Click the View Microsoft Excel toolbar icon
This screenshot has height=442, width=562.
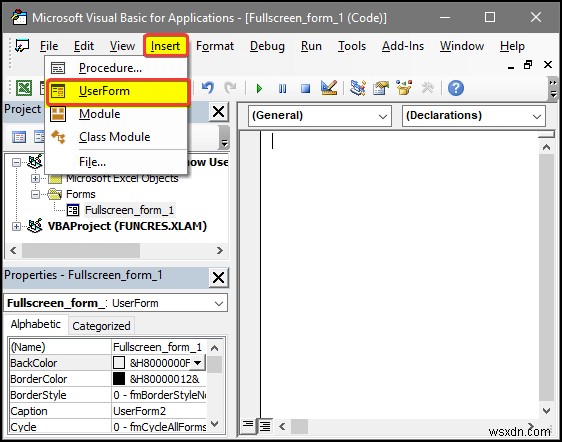(x=24, y=88)
